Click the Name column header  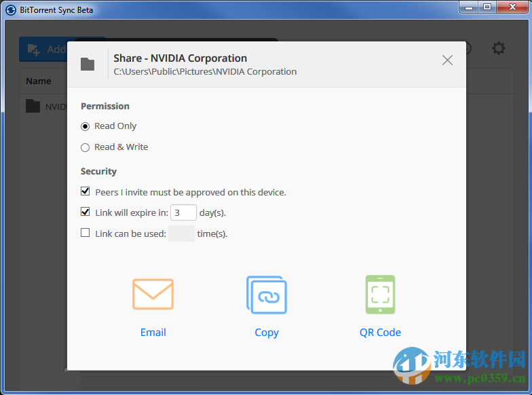[x=39, y=81]
